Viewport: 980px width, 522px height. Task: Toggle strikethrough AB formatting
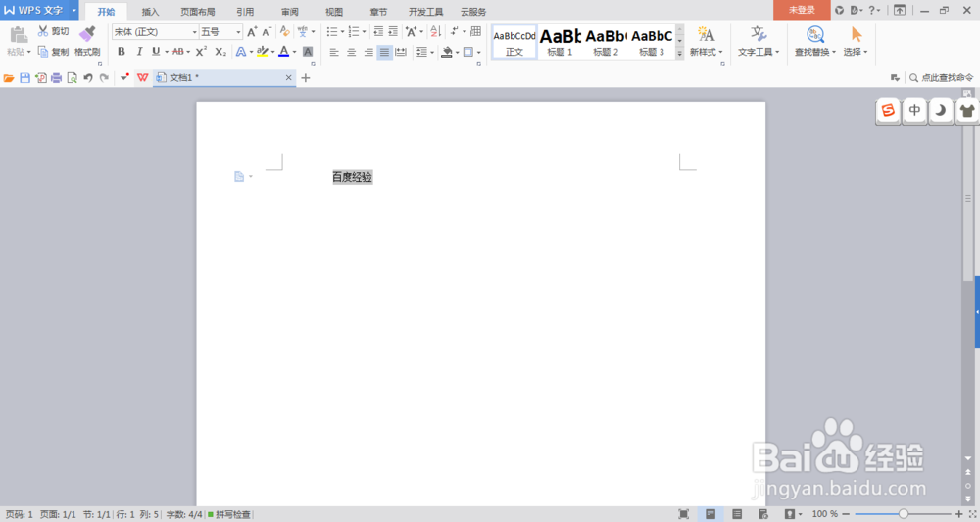pos(178,52)
